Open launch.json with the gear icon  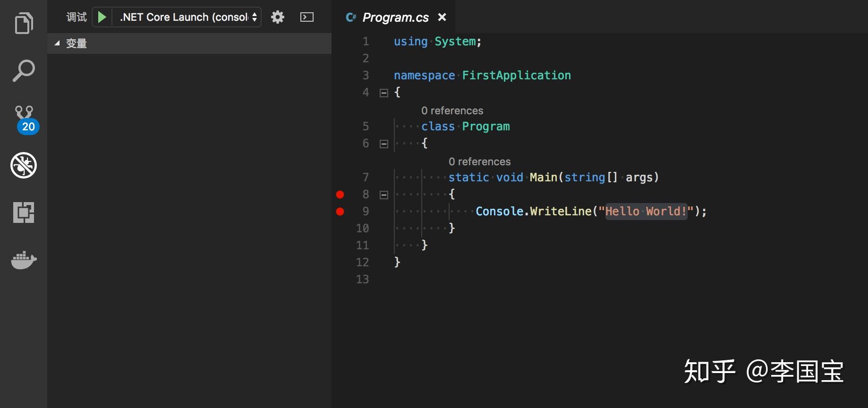click(278, 17)
